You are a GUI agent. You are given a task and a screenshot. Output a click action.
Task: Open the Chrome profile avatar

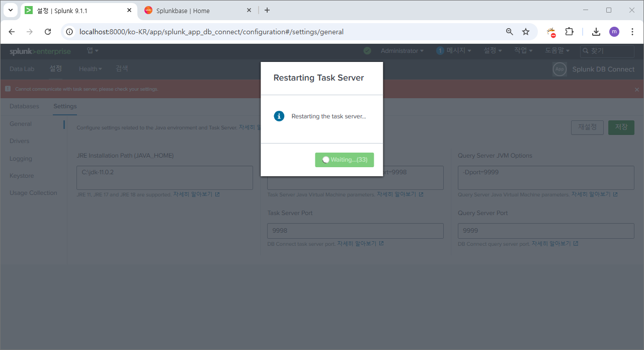(614, 32)
